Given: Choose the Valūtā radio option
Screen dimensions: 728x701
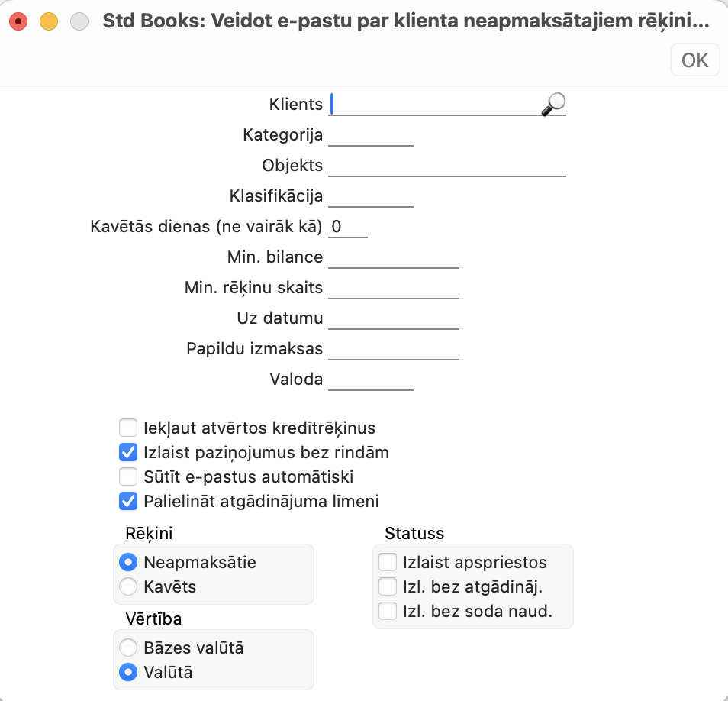Looking at the screenshot, I should pyautogui.click(x=128, y=673).
